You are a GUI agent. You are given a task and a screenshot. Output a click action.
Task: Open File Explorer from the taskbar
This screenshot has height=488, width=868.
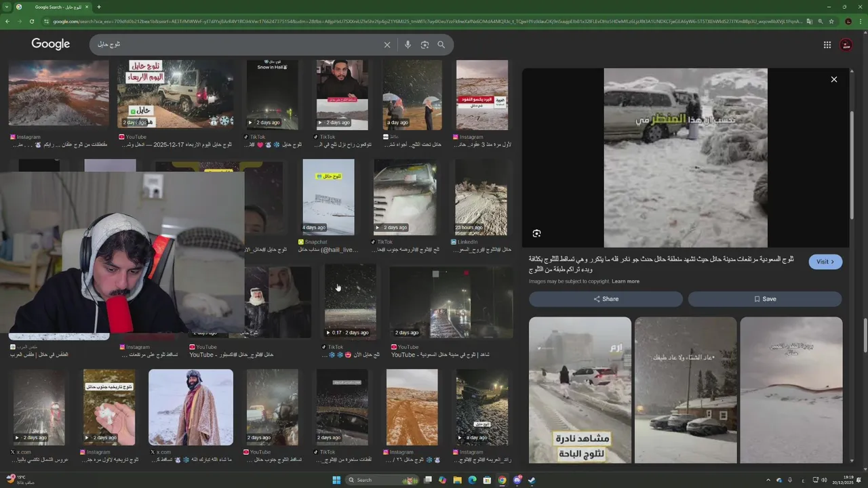(458, 480)
